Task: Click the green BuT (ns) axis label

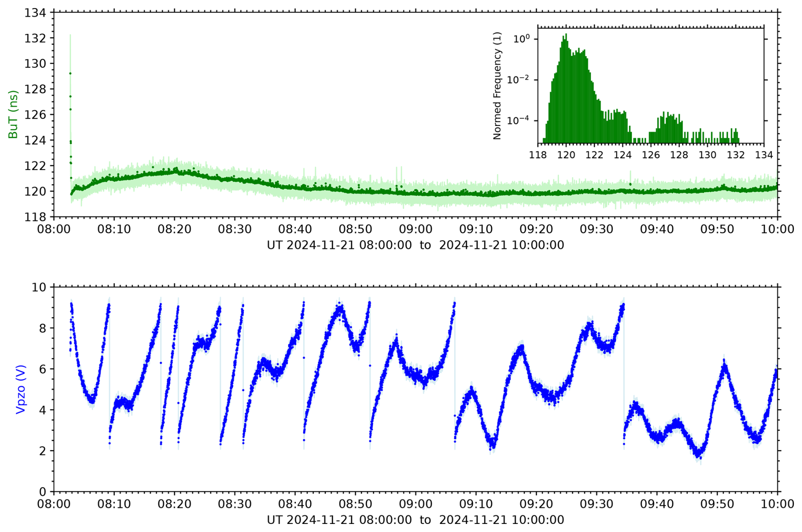Action: [x=13, y=114]
